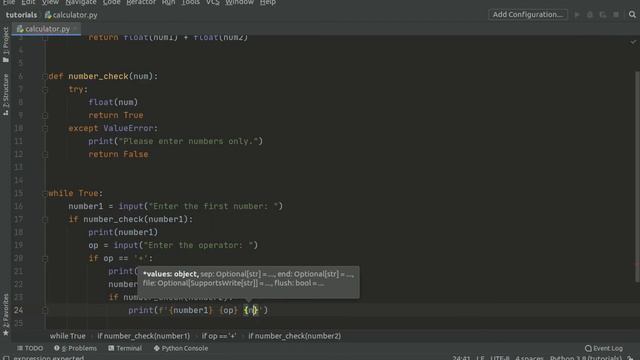Click cursor position 24:41 in status bar
This screenshot has height=360, width=640.
[461, 358]
